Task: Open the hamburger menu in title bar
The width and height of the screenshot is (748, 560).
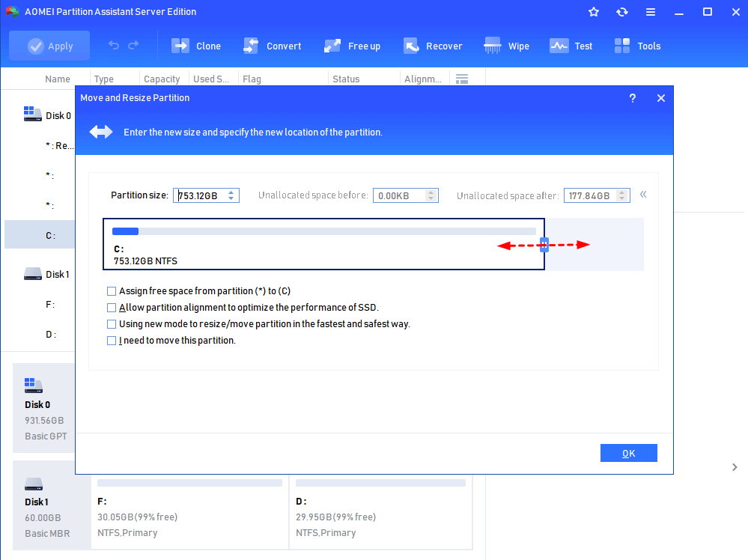Action: [x=651, y=12]
